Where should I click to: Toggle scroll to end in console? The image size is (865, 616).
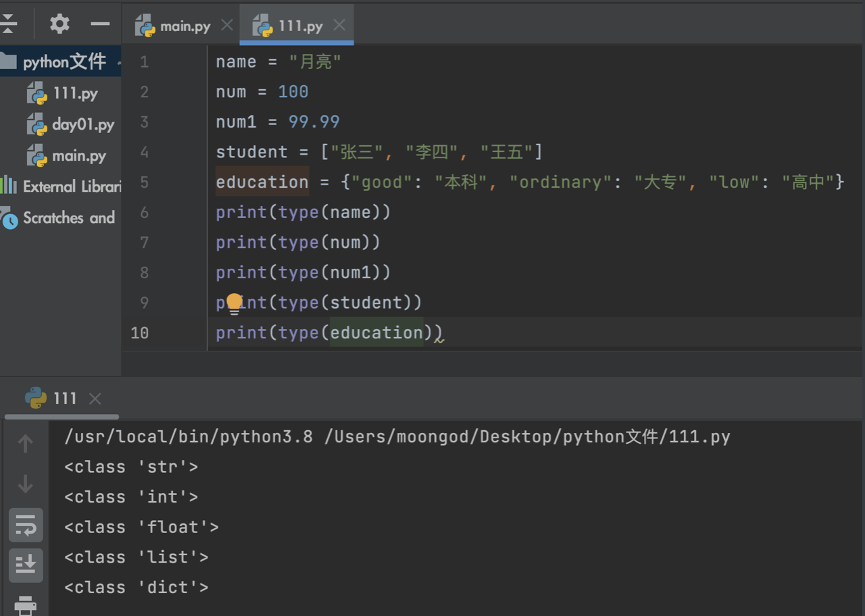pyautogui.click(x=26, y=565)
